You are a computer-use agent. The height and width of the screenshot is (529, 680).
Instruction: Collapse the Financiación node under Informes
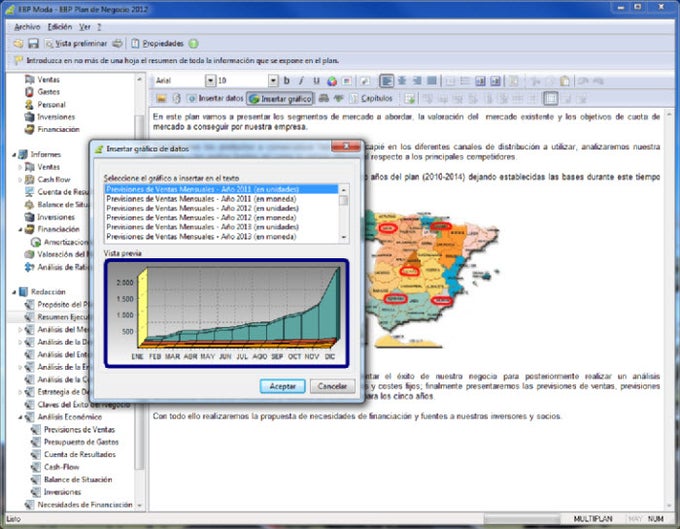pos(20,229)
